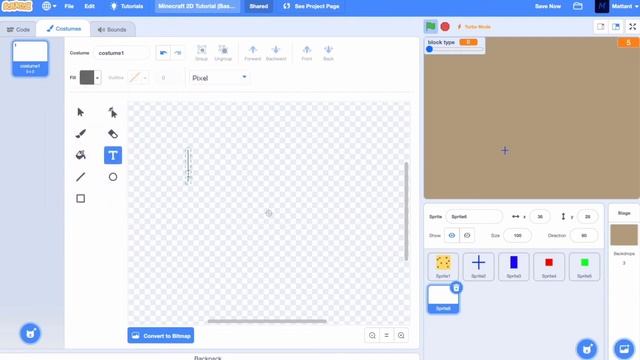
Task: Open Choose a Sprite button
Action: coord(587,349)
